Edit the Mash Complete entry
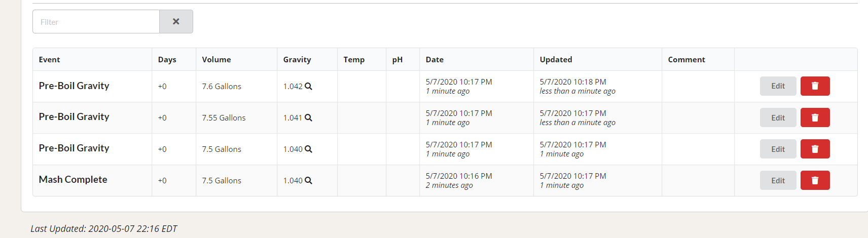 (778, 180)
